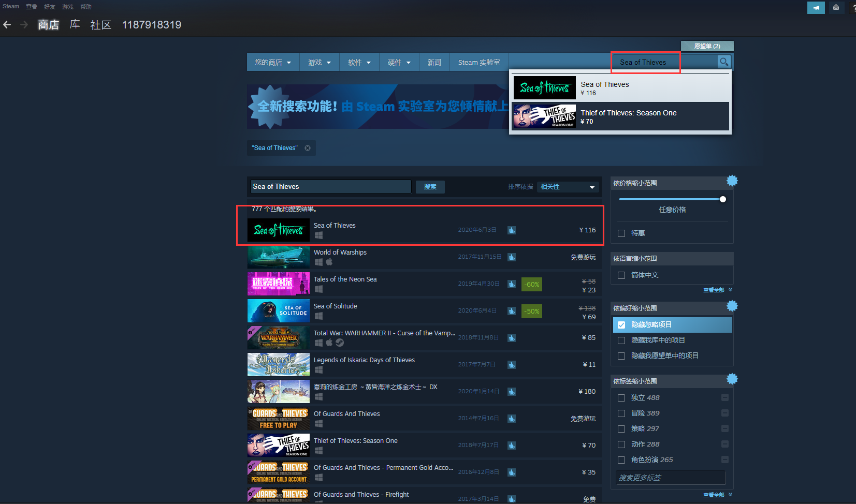Check 隐藏我愿望单中的项目 option

pos(621,356)
